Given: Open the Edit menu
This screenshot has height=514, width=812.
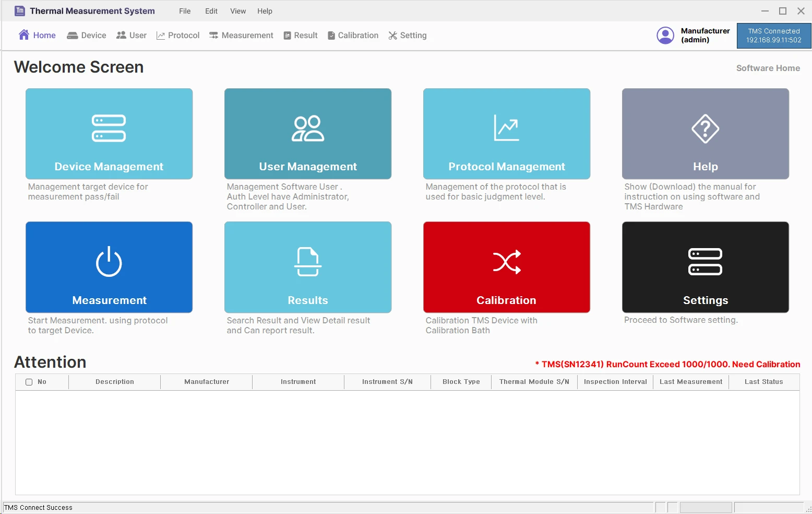Looking at the screenshot, I should click(211, 11).
